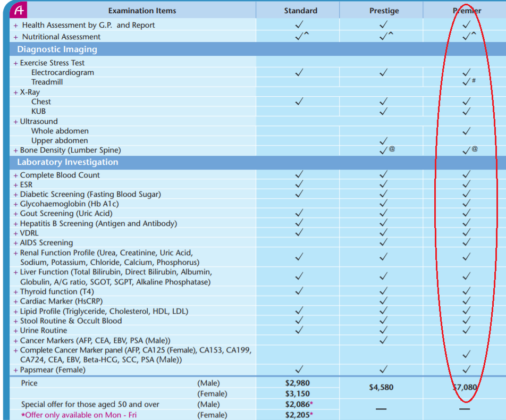Click "Cancer Markers (AFP, CEA, EBV, PSA (Male))" label

tap(95, 341)
